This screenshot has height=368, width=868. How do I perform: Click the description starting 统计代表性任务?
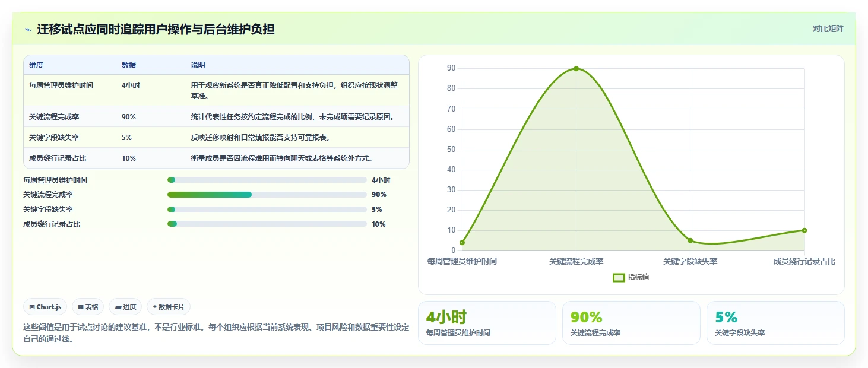(293, 117)
